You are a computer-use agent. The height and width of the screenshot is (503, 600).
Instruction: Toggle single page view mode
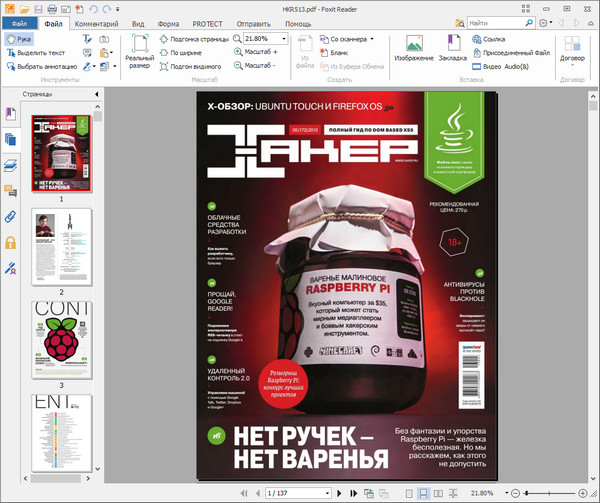coord(409,493)
